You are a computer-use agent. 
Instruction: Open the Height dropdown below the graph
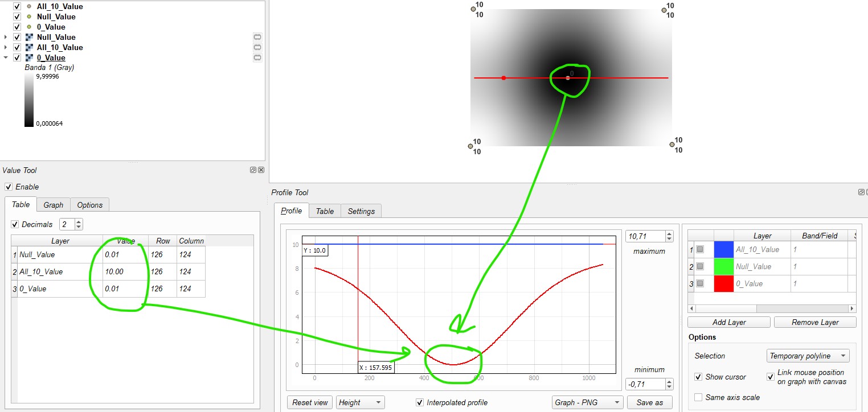point(360,402)
